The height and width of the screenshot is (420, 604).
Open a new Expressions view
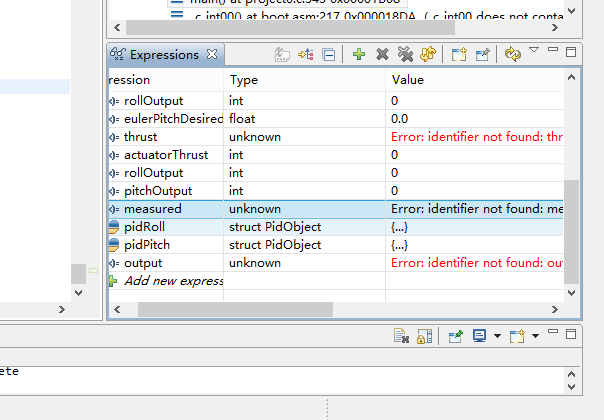[459, 54]
